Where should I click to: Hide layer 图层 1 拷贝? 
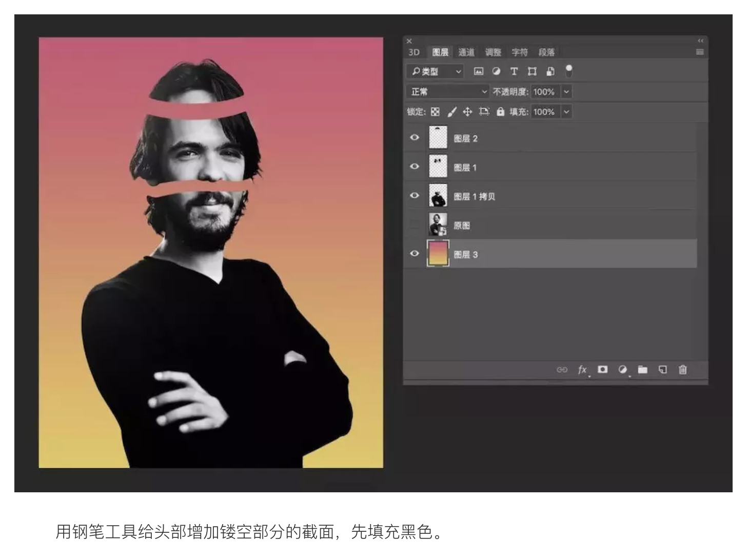[415, 195]
